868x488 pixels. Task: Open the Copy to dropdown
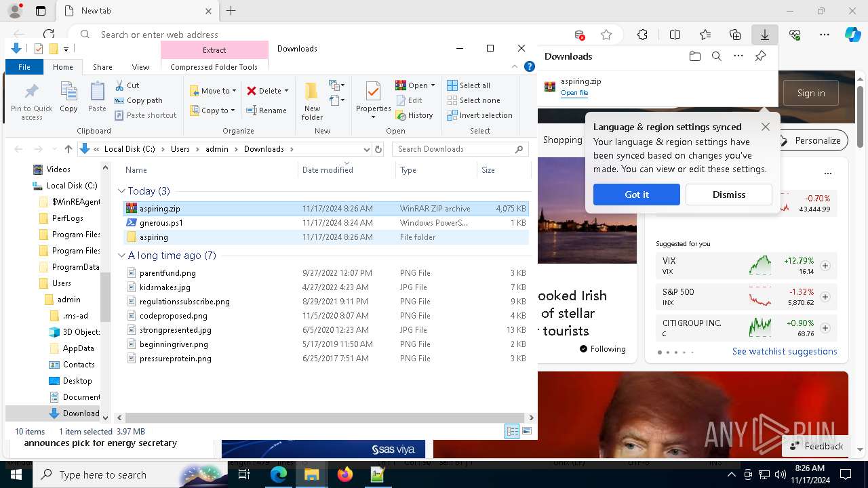(212, 110)
